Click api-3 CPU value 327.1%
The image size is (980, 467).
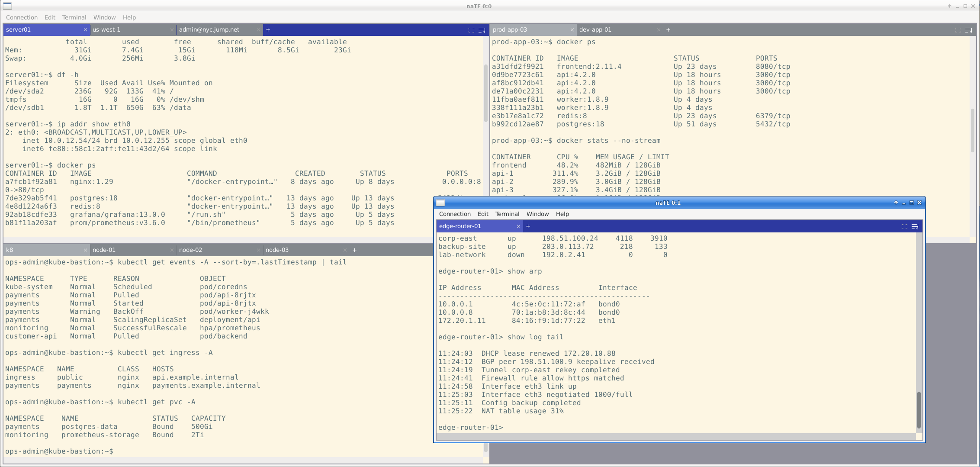(565, 190)
